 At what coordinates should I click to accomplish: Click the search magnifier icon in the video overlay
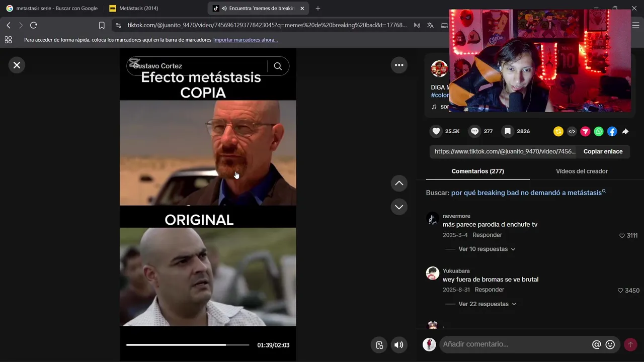tap(278, 66)
